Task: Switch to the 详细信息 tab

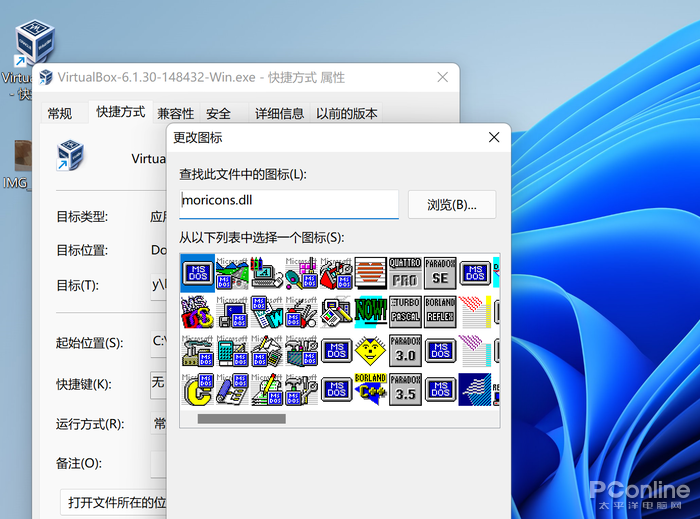Action: [x=279, y=114]
